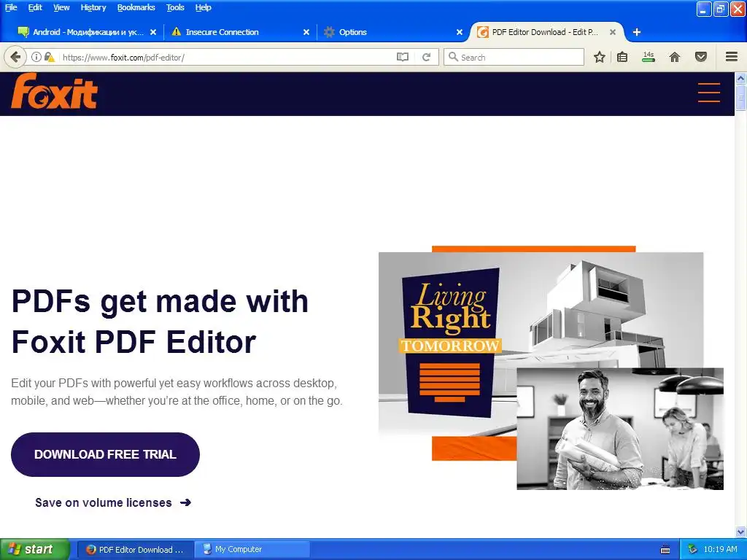Click the padlock warning icon in address bar

coord(49,57)
